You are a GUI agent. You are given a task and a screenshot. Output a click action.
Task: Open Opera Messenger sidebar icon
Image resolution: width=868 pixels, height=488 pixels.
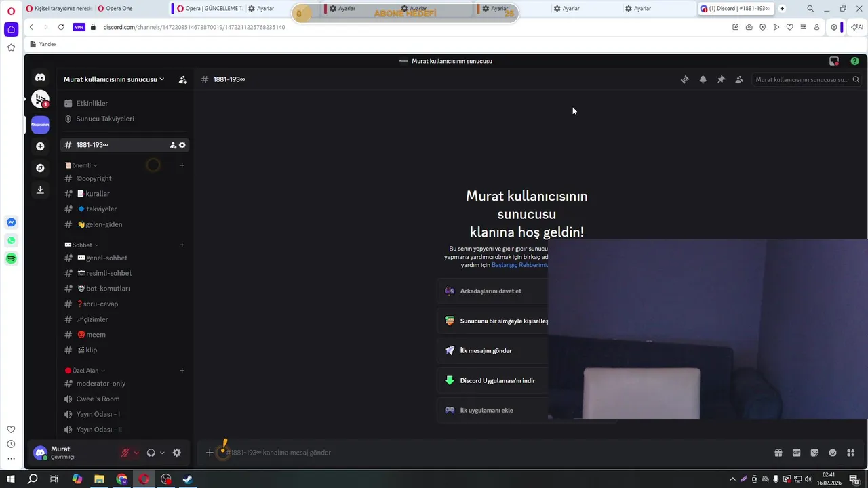point(11,222)
